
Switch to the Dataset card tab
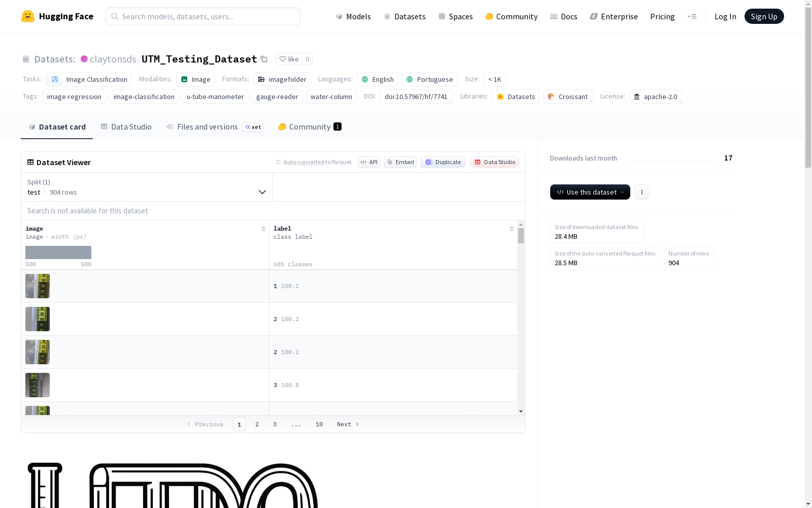pyautogui.click(x=57, y=127)
